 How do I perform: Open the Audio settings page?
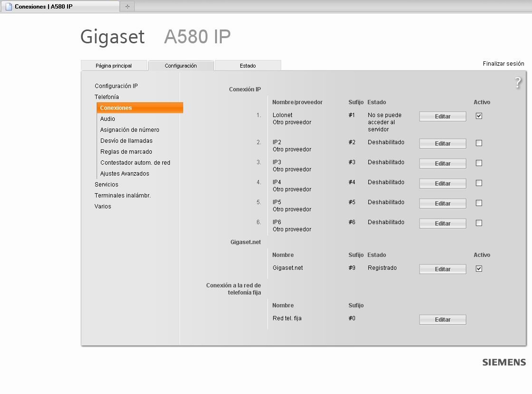pyautogui.click(x=108, y=118)
